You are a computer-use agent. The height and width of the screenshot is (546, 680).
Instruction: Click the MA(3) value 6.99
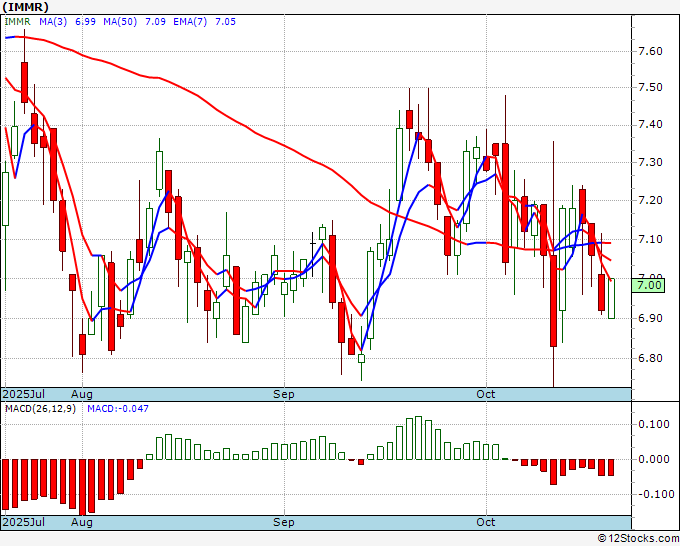(x=85, y=22)
